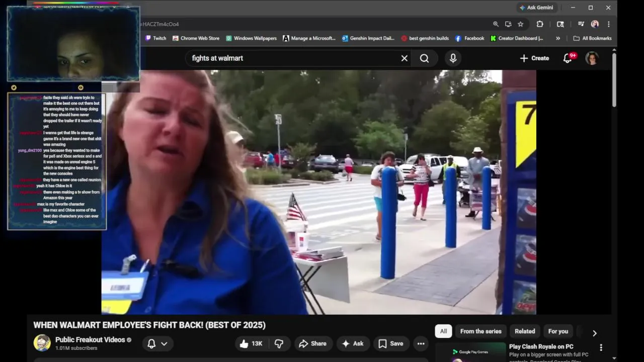The width and height of the screenshot is (644, 362).
Task: Click the YouTube page vertical scrollbar
Action: coord(614,80)
